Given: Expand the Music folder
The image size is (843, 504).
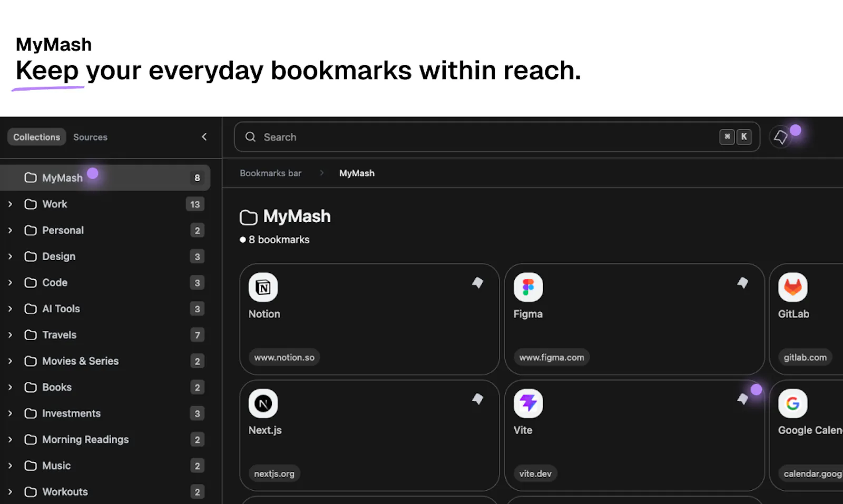Looking at the screenshot, I should point(10,466).
